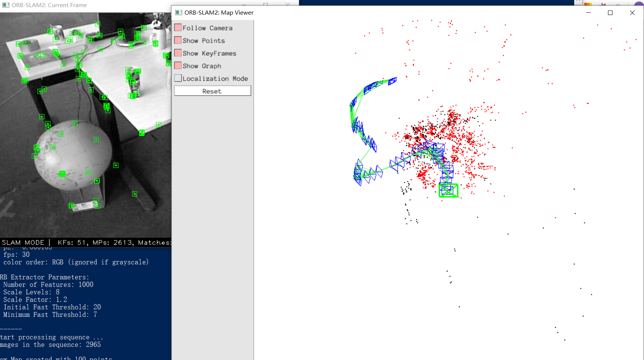Maximize the Map Viewer window

pos(610,13)
